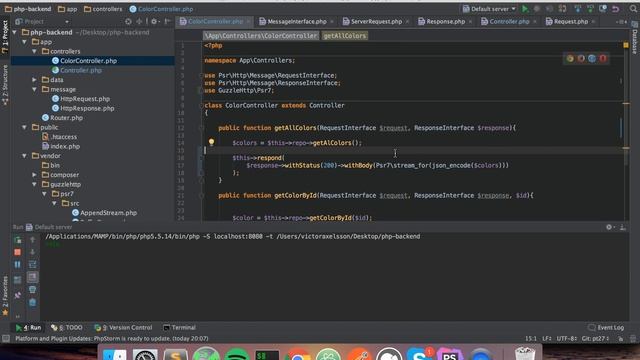Viewport: 640px width, 360px height.
Task: Collapse the guzzlehttp folder
Action: coord(34,184)
